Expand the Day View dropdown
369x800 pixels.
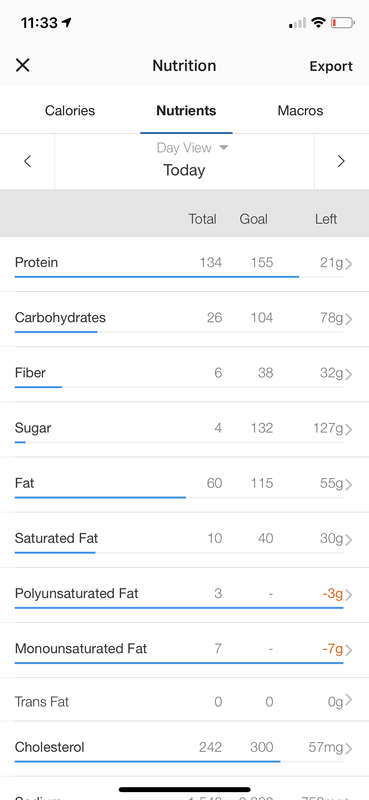pyautogui.click(x=192, y=147)
